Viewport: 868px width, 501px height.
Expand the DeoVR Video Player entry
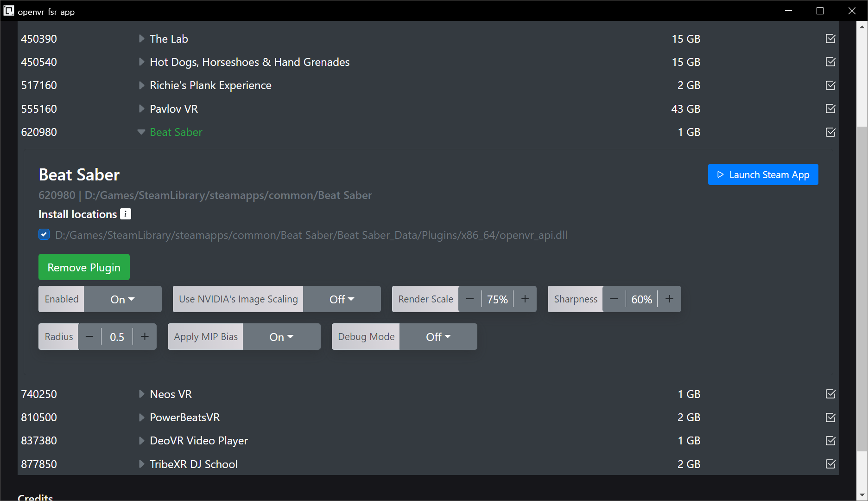click(x=141, y=441)
